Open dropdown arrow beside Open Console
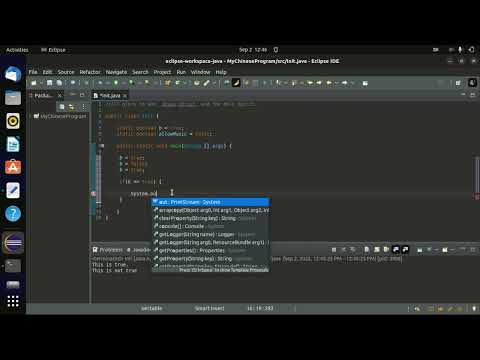 coord(452,250)
